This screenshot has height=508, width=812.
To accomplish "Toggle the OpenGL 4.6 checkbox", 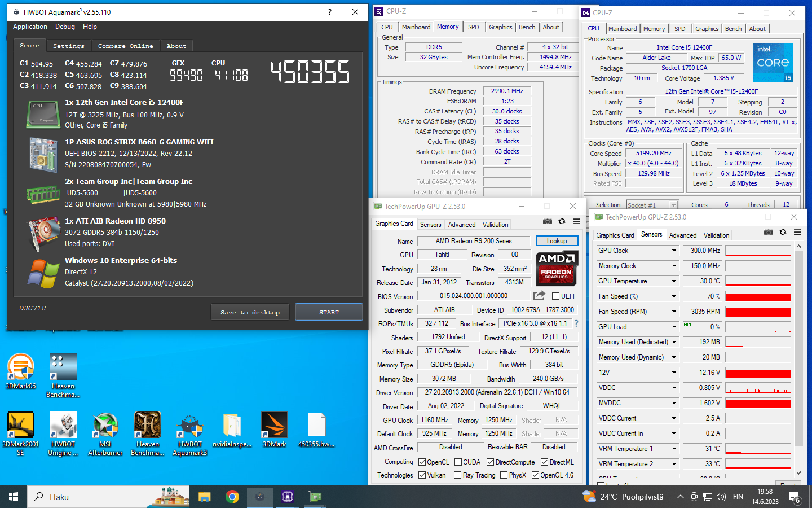I will (x=535, y=475).
